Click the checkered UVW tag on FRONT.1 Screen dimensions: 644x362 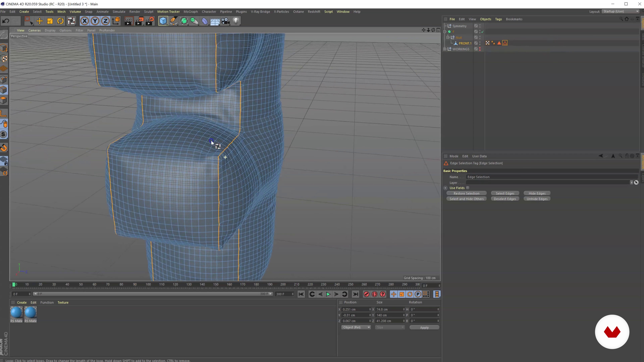coord(488,43)
